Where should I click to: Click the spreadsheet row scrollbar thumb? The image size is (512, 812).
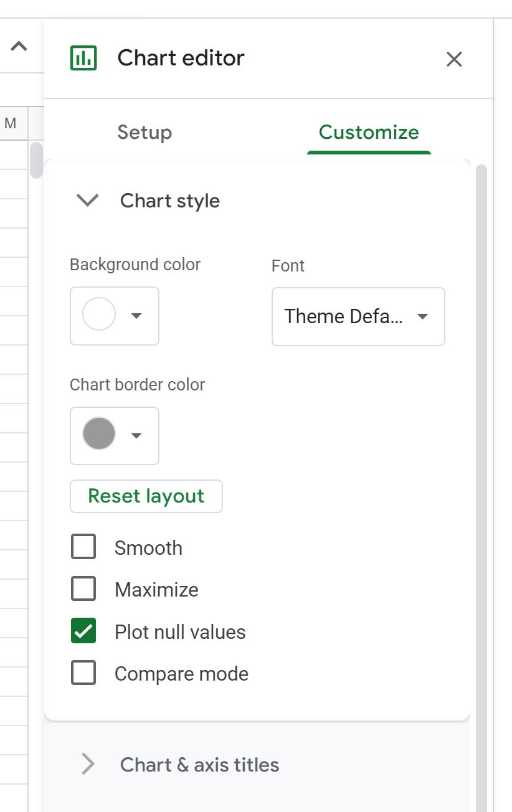tap(36, 159)
